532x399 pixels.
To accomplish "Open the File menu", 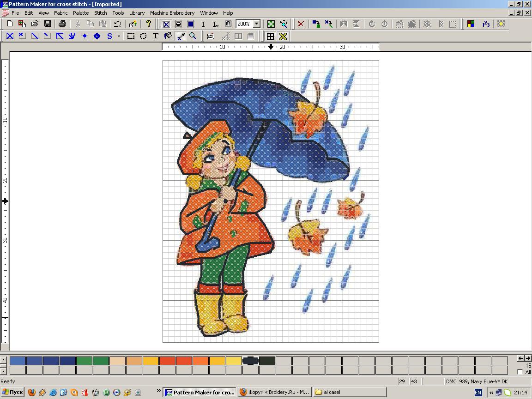I will pos(15,13).
